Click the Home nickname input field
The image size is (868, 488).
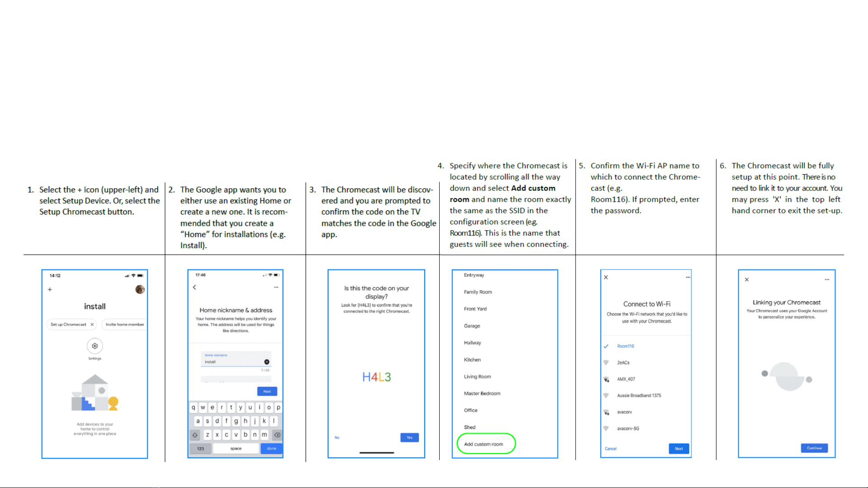pos(236,359)
